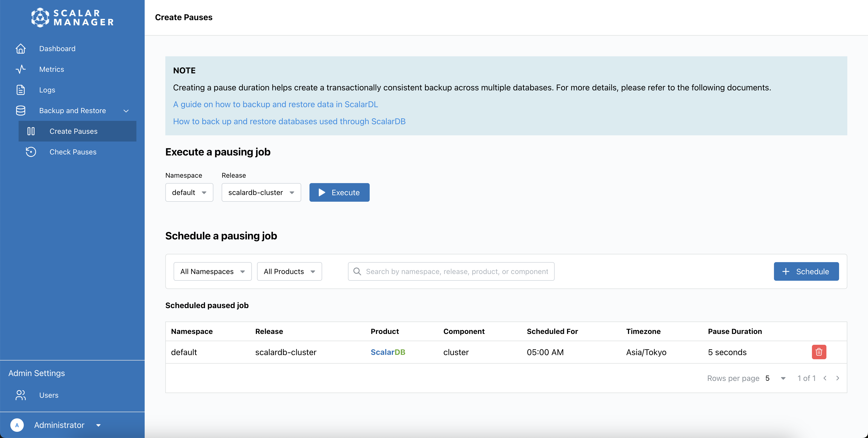Open the scalardb-cluster Release dropdown
Screen dimensions: 868x438
click(261, 192)
